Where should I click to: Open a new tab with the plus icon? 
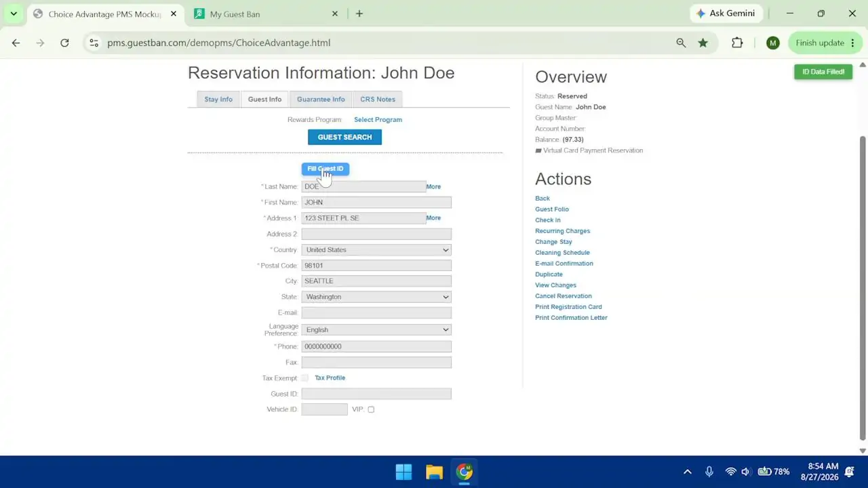359,14
